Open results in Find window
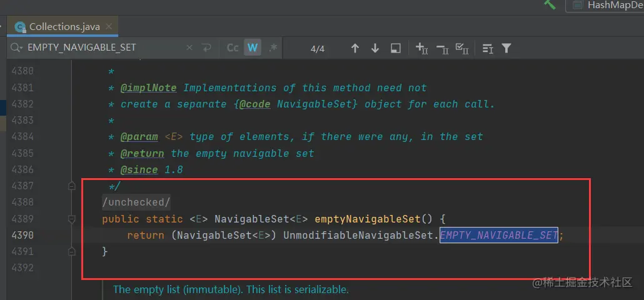The image size is (644, 300). coord(395,48)
